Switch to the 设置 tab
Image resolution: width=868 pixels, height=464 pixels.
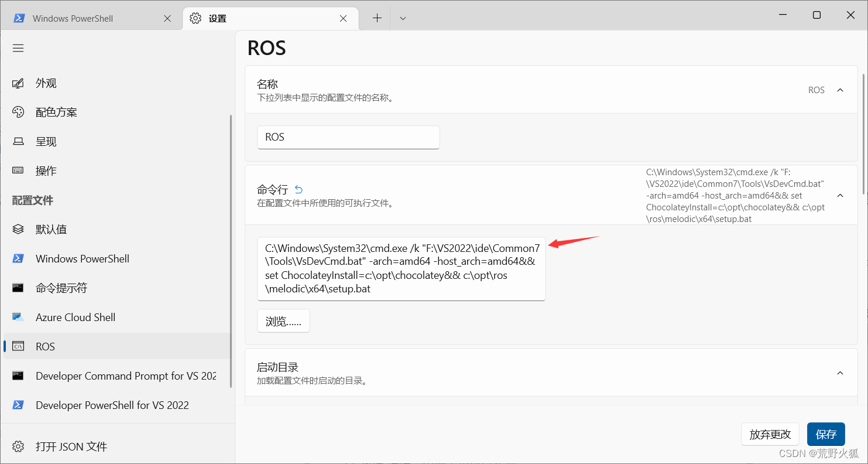click(x=269, y=18)
